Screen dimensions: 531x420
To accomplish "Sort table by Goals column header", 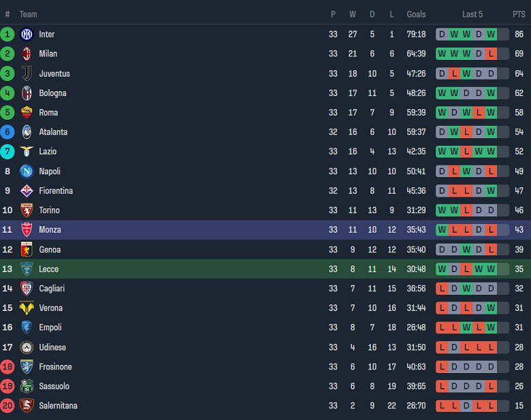I will 416,14.
